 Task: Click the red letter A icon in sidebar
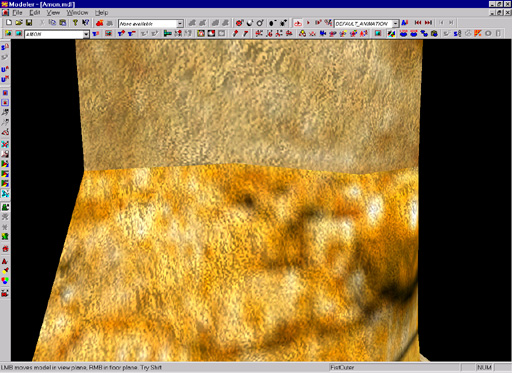5,261
